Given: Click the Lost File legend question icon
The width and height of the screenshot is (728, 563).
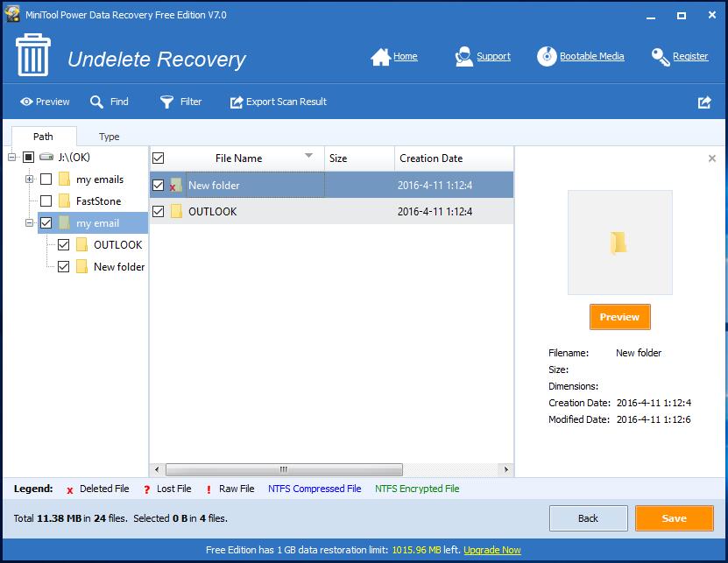Looking at the screenshot, I should [146, 489].
